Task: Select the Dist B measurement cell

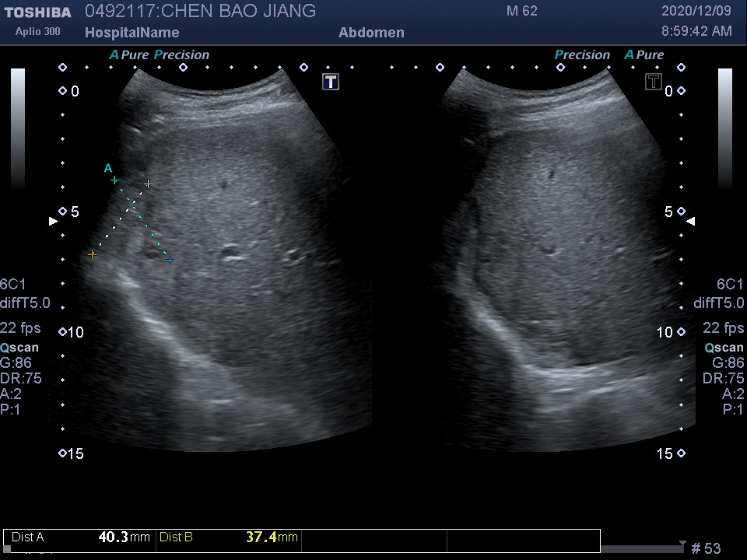Action: [x=228, y=537]
